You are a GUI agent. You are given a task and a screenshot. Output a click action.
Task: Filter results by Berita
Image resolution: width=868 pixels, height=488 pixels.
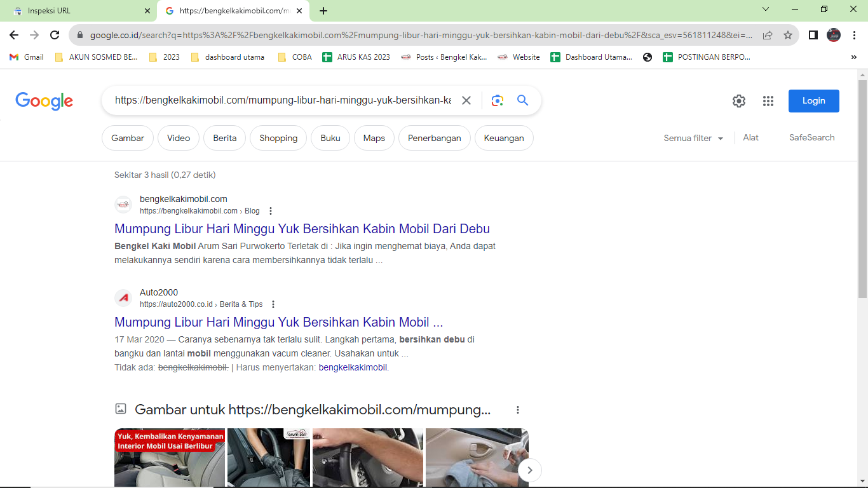point(225,138)
